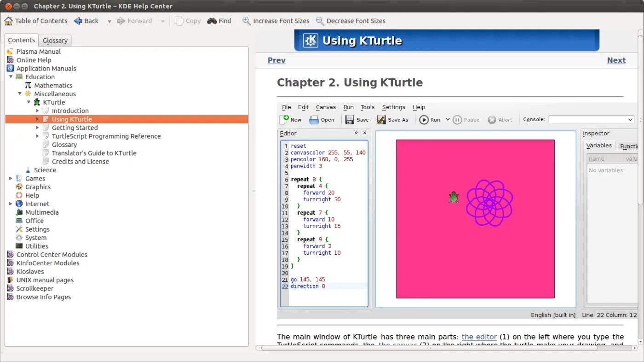Go to the Next page link

(x=616, y=60)
